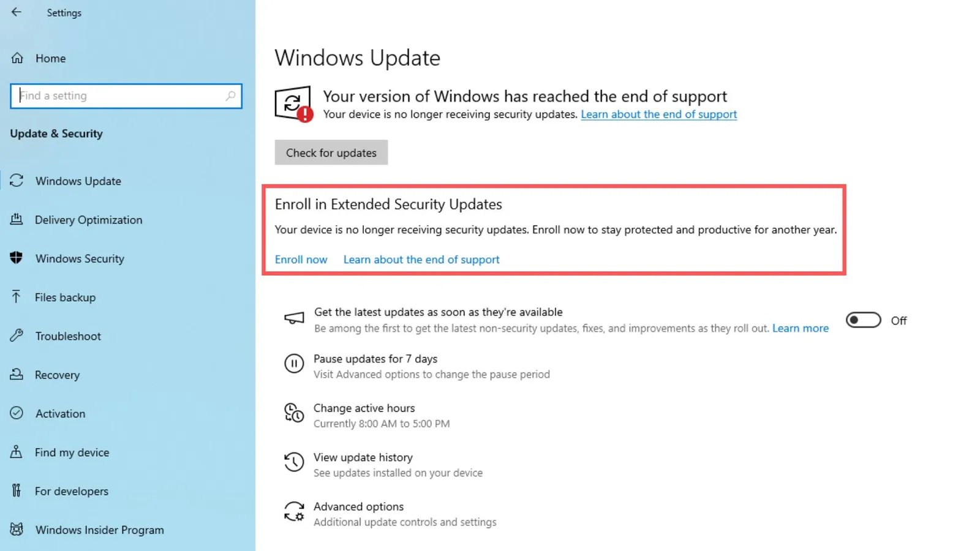This screenshot has width=980, height=551.
Task: Click Check for updates button
Action: click(x=331, y=152)
